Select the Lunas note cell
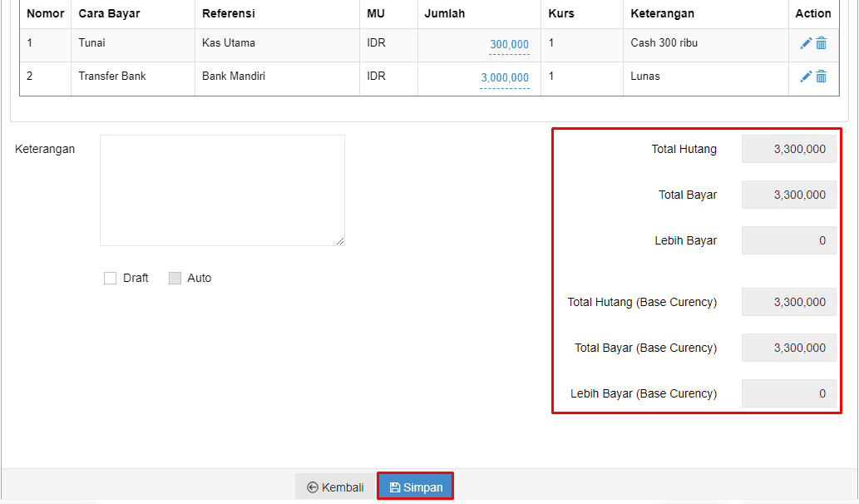This screenshot has height=504, width=859. pos(706,78)
